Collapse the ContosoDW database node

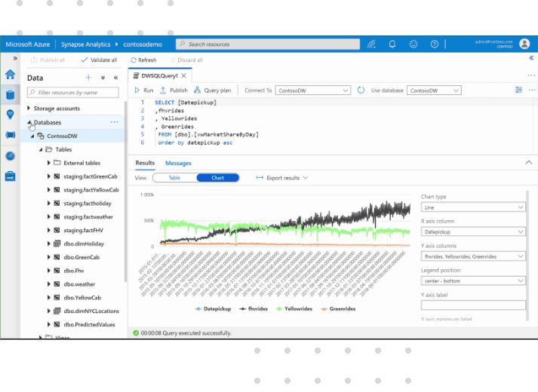click(32, 136)
